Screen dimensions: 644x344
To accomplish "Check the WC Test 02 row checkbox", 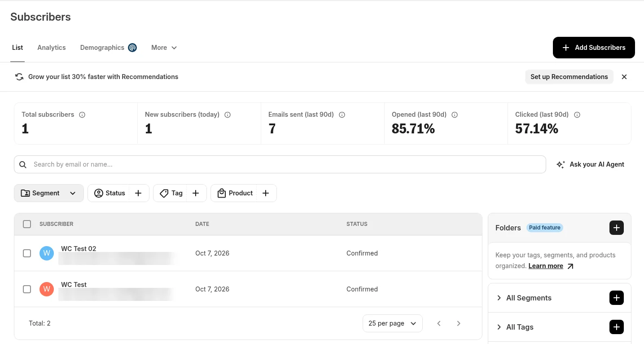I will tap(27, 253).
